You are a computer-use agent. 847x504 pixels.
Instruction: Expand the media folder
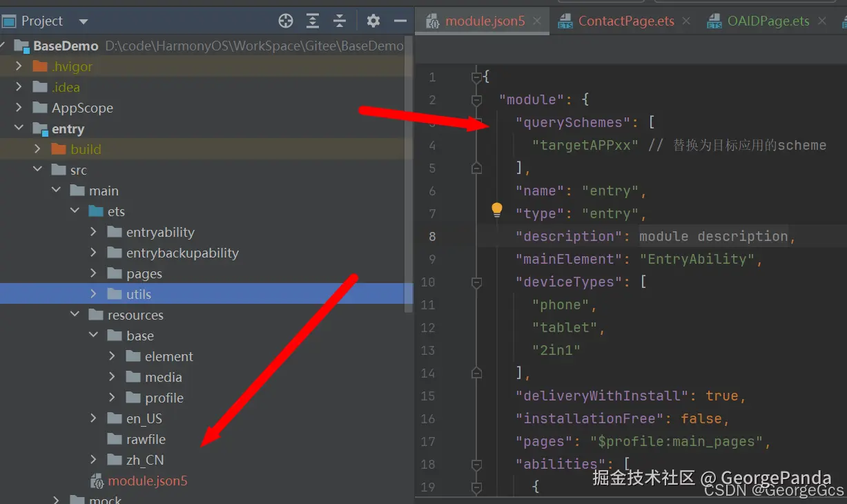[x=113, y=377]
